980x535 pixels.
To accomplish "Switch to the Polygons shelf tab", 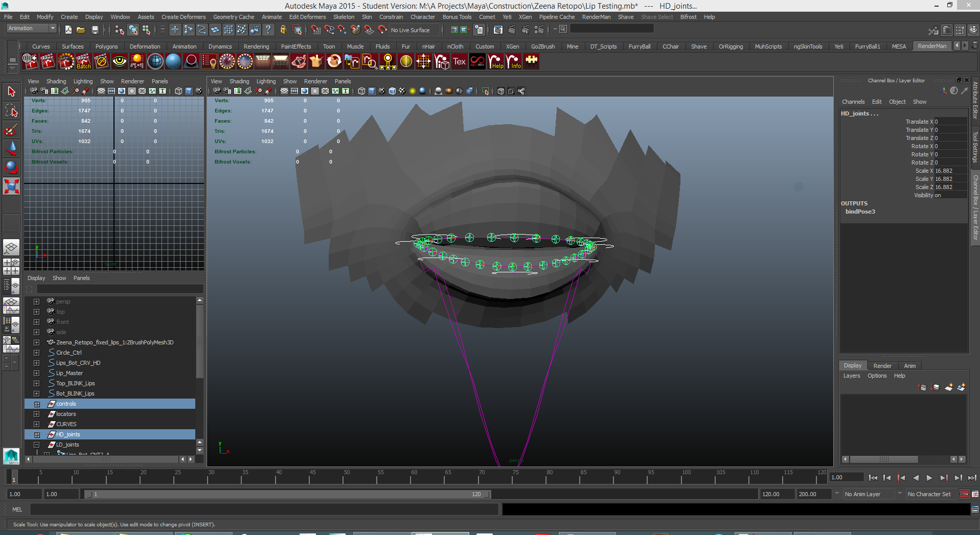I will [x=106, y=46].
